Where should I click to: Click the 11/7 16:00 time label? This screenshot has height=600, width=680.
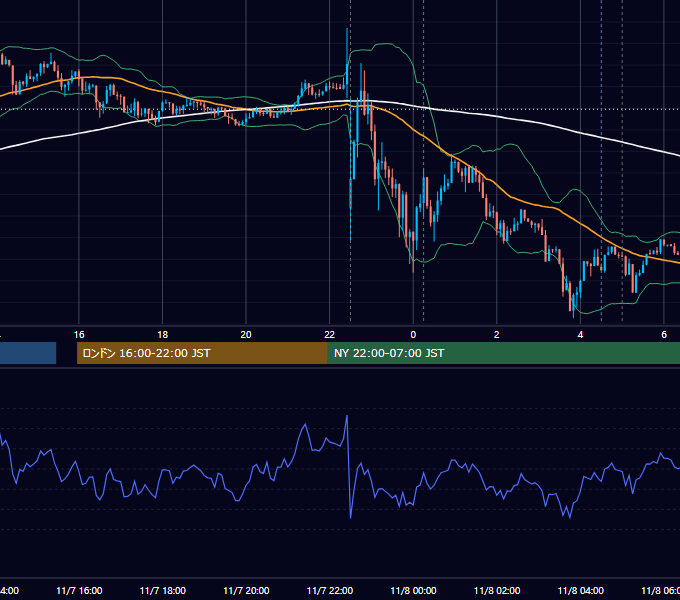79,590
